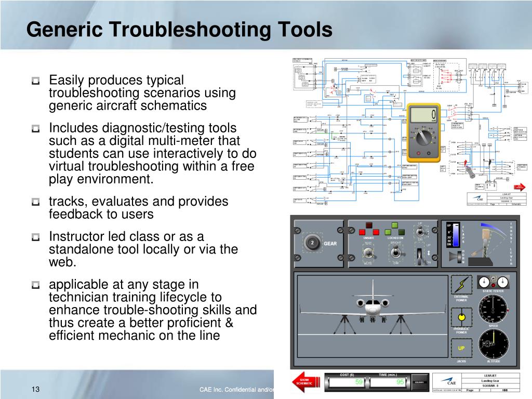Click the 'CAE Inc. Confidential' footer text
This screenshot has width=532, height=399.
236,390
